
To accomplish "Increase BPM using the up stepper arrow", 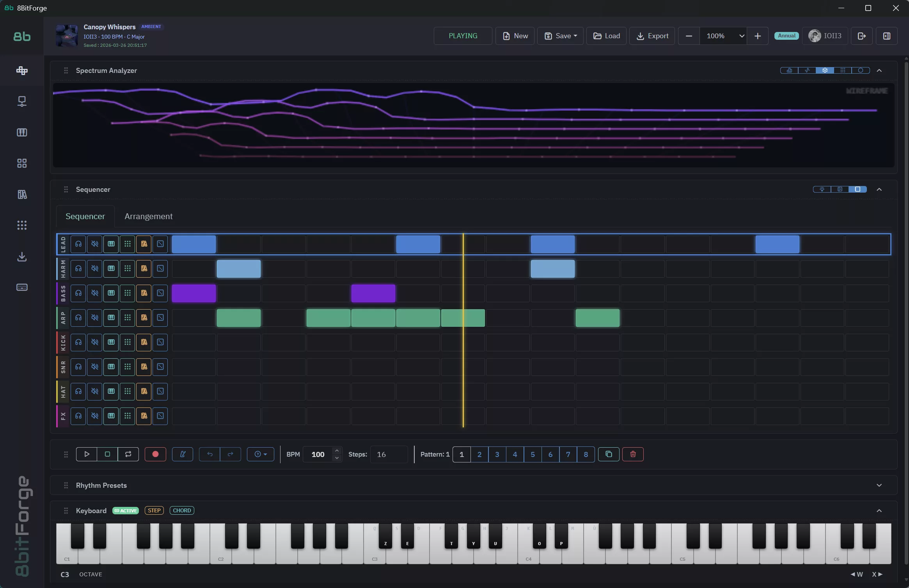I will click(x=336, y=450).
